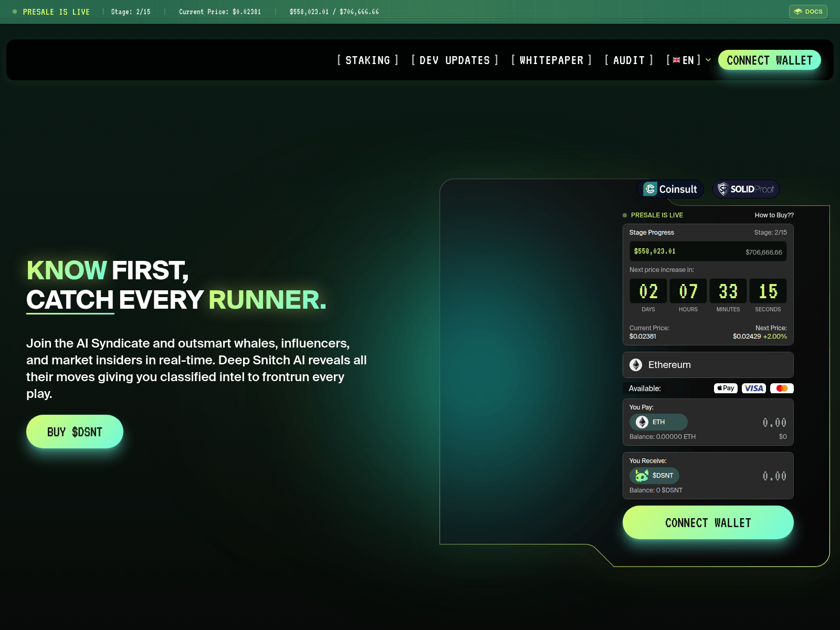Click the 15 SECONDS countdown box
This screenshot has height=630, width=840.
[x=768, y=291]
